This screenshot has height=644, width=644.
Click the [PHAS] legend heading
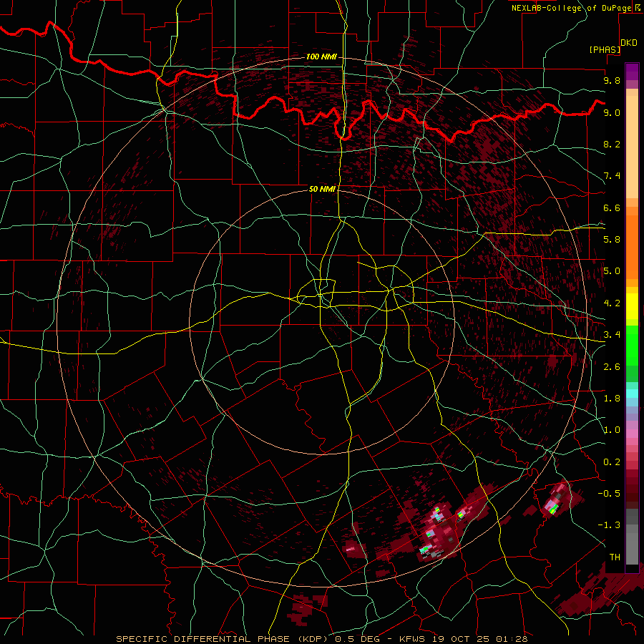coord(605,50)
